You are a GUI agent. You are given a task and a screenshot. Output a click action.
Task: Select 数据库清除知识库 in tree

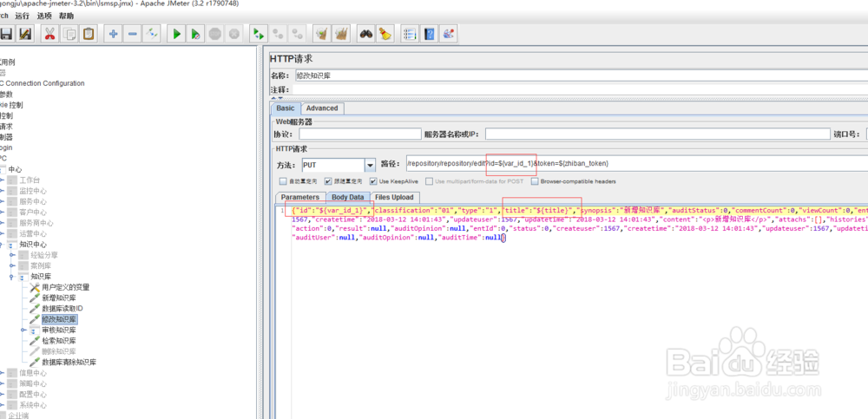pos(69,362)
